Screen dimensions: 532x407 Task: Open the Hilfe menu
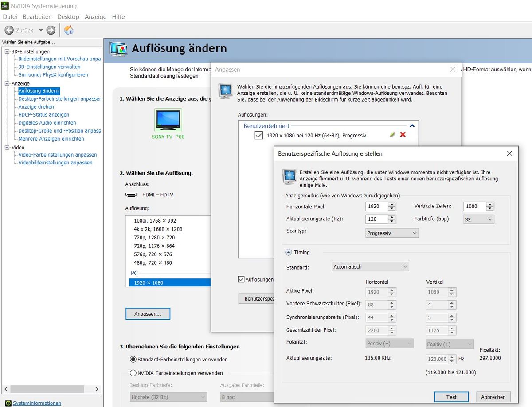click(x=118, y=17)
